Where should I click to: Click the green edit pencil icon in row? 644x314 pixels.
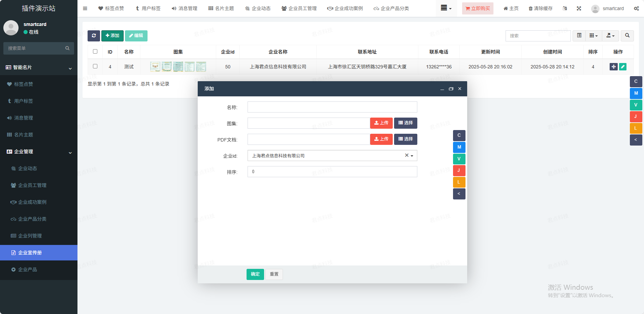point(623,67)
